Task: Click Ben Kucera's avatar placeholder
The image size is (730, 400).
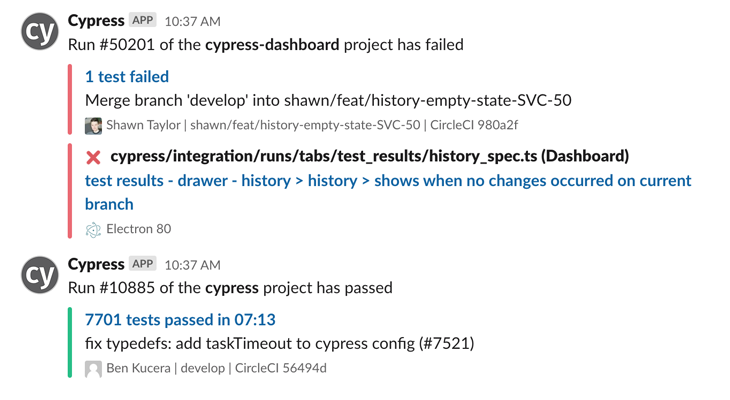Action: click(93, 369)
